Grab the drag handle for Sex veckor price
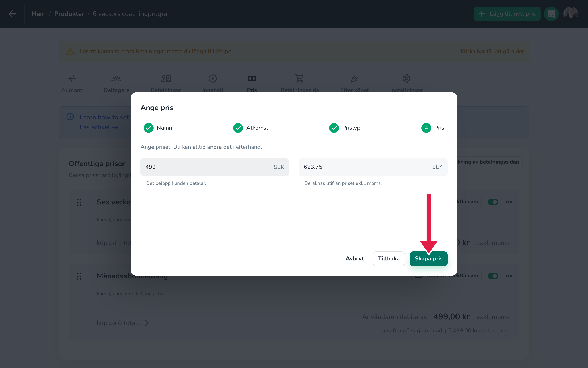Image resolution: width=588 pixels, height=368 pixels. point(79,202)
